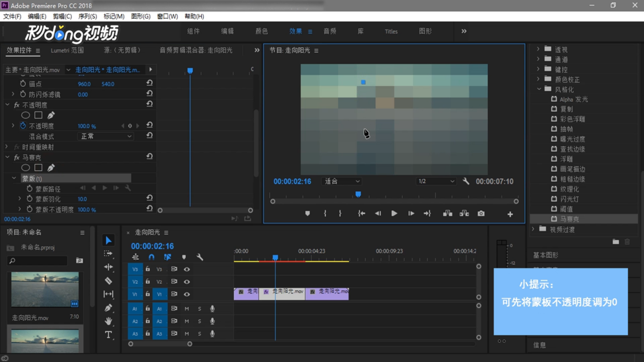This screenshot has height=362, width=644.
Task: Open the program monitor wrench settings
Action: click(466, 181)
